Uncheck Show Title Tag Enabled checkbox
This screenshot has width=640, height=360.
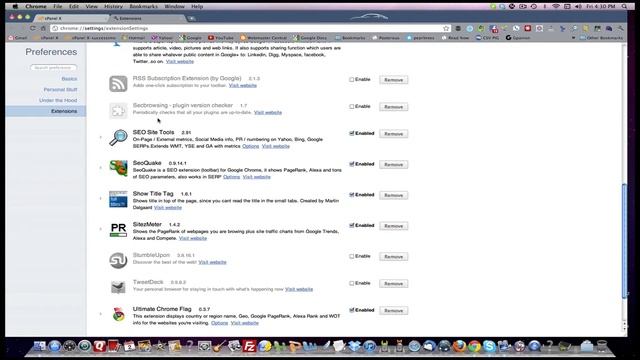click(351, 195)
